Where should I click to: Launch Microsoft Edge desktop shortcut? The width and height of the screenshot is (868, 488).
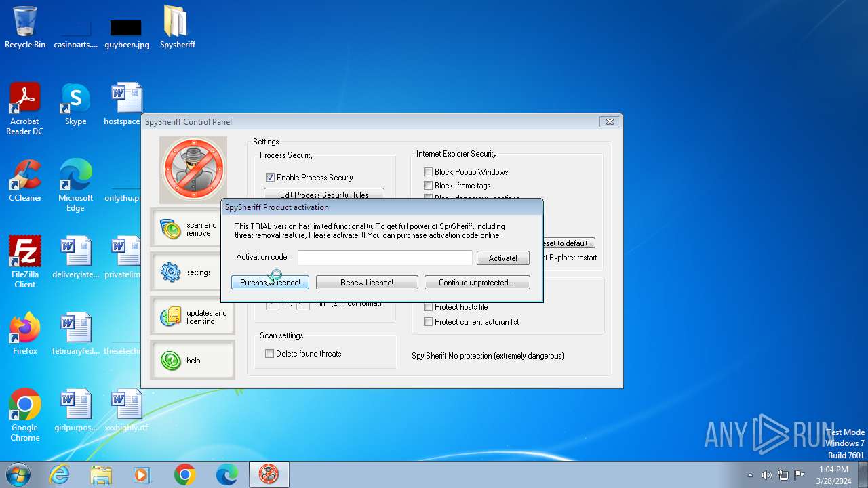[x=75, y=185]
